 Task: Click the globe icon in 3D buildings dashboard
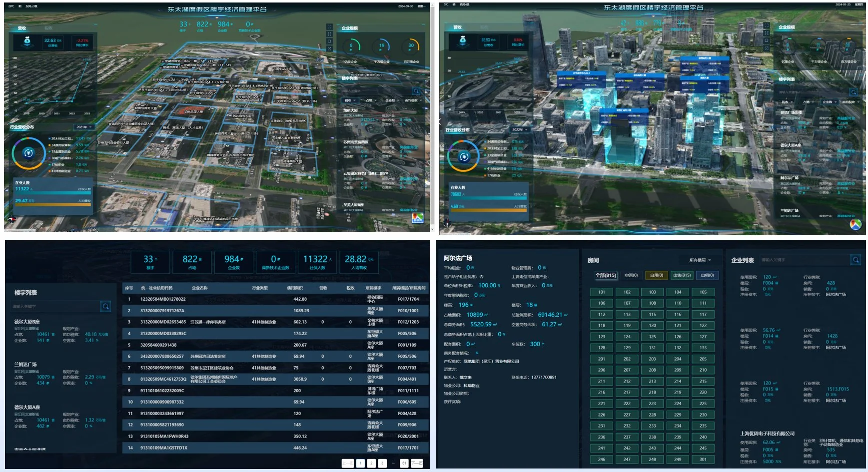(x=856, y=225)
